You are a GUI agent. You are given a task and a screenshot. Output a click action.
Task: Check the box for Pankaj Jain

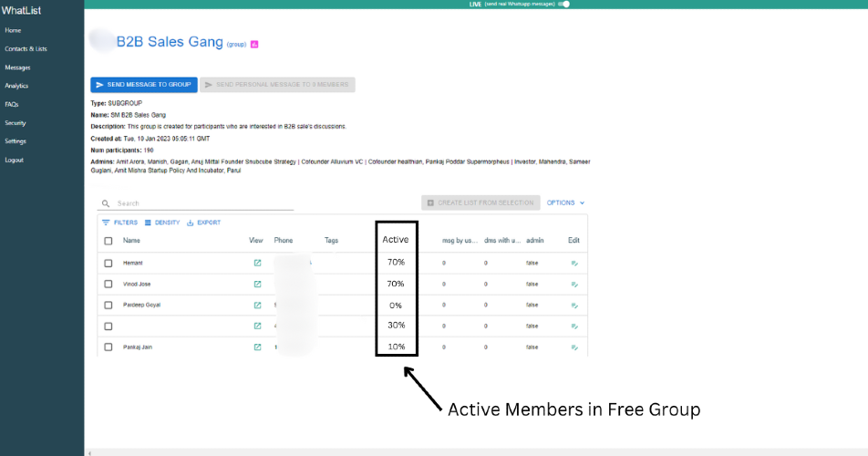point(108,347)
